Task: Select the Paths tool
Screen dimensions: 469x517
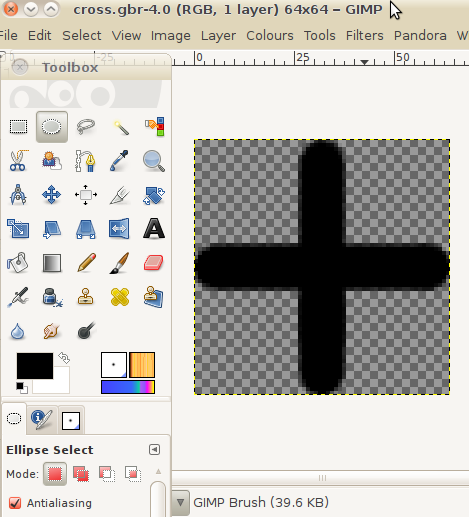Action: click(x=86, y=161)
